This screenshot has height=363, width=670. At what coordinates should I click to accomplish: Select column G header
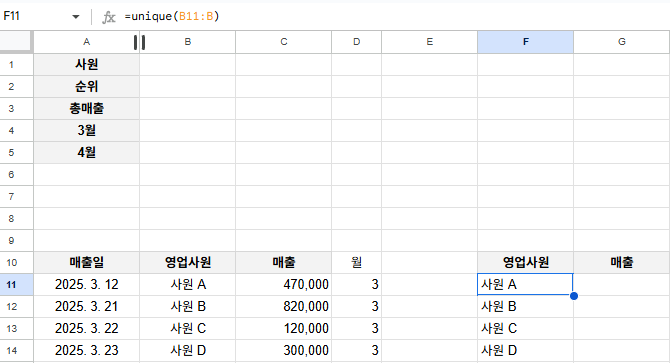click(x=622, y=42)
